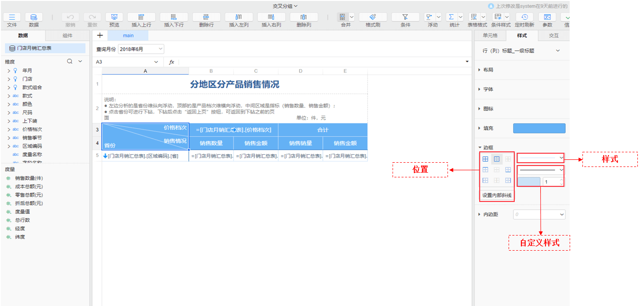644x306 pixels.
Task: Select the 样式 tab
Action: [x=522, y=35]
